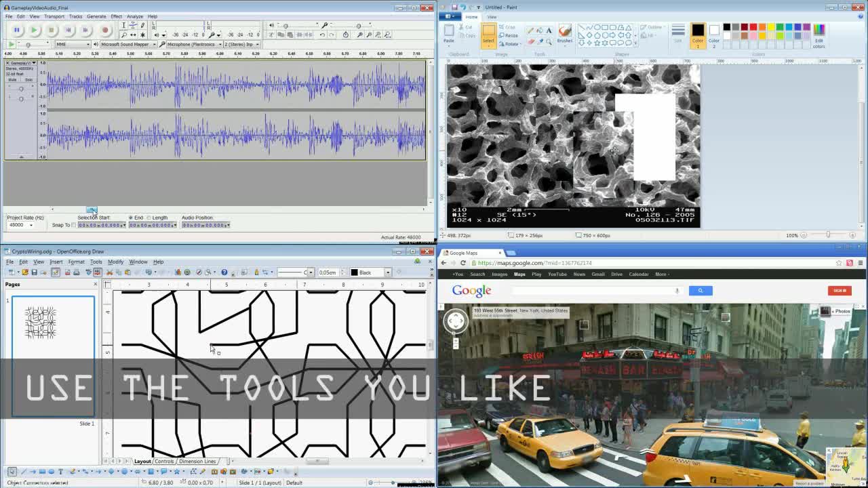The image size is (868, 488).
Task: Select the End radio button
Action: [x=131, y=218]
